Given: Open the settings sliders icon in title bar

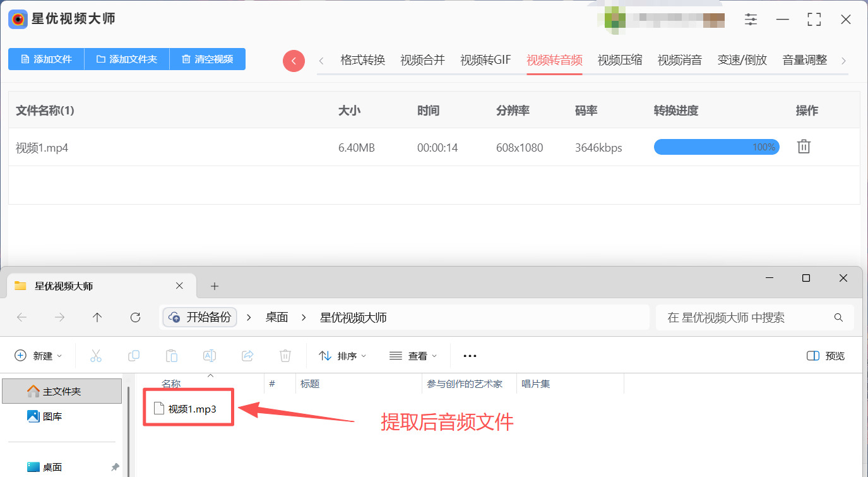Looking at the screenshot, I should click(x=751, y=20).
